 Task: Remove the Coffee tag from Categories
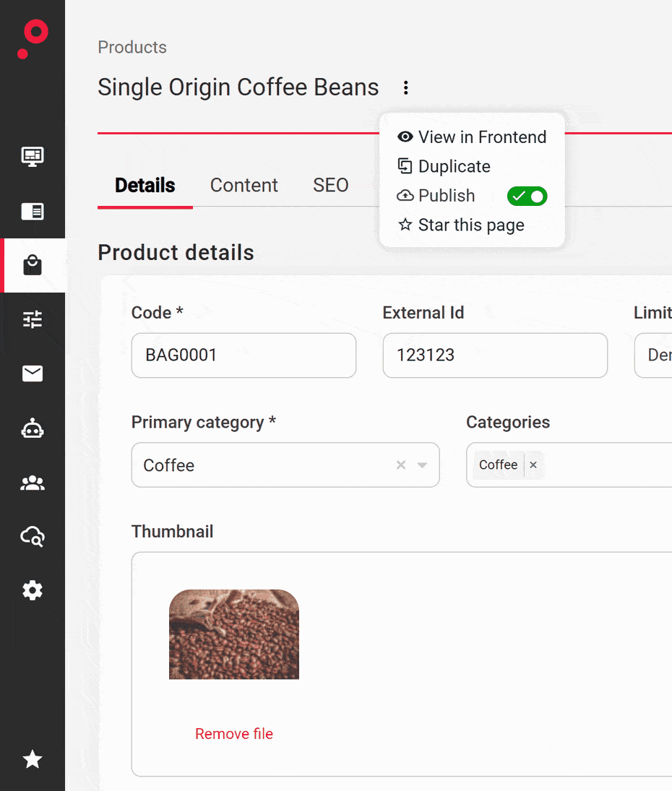[x=533, y=464]
